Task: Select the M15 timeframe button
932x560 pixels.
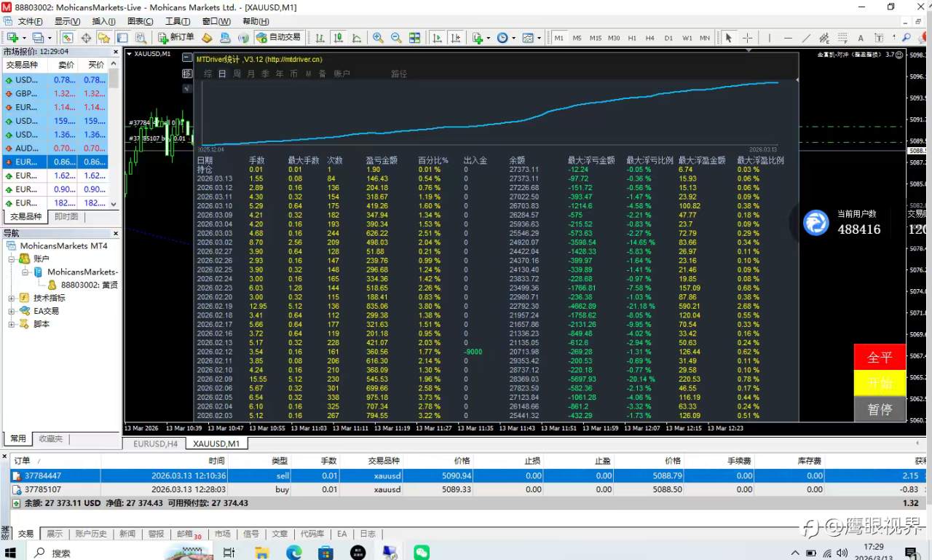Action: [596, 38]
